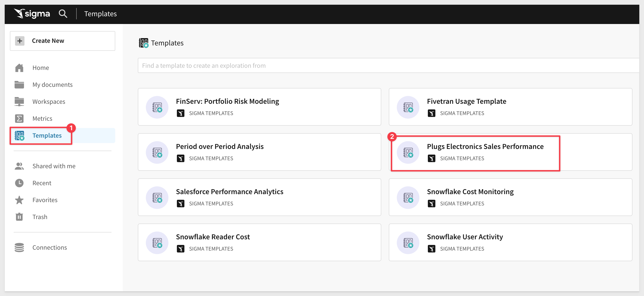Focus the Find a template search field
Screen dimensions: 644x296
point(389,65)
